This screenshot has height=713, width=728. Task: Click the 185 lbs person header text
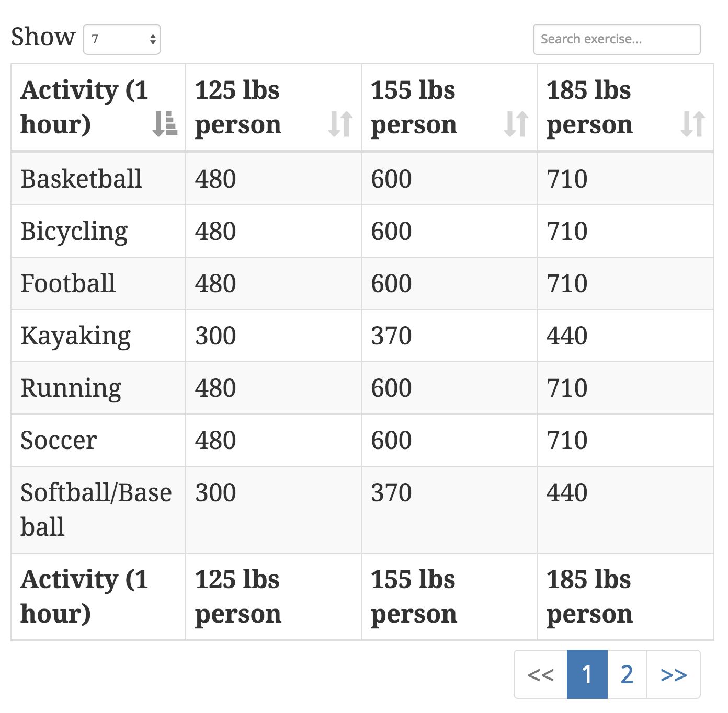(x=589, y=107)
